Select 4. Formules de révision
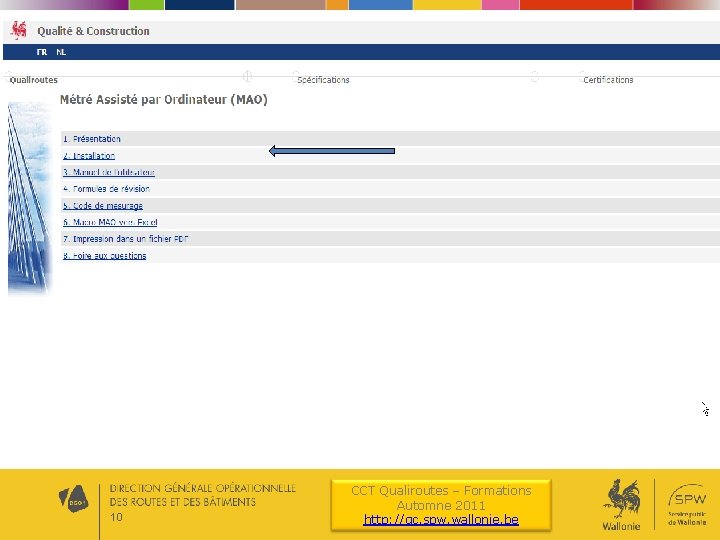Viewport: 720px width, 540px height. pyautogui.click(x=107, y=189)
